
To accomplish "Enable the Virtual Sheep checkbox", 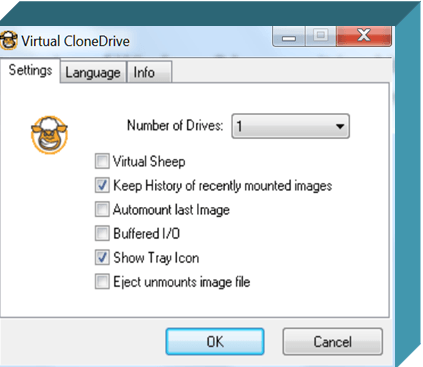I will (x=102, y=161).
